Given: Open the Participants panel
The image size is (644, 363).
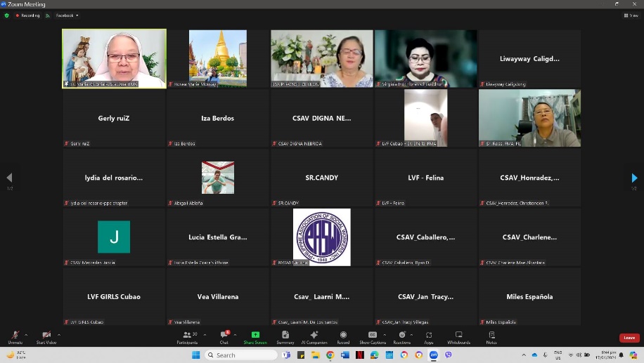Looking at the screenshot, I should [x=187, y=337].
